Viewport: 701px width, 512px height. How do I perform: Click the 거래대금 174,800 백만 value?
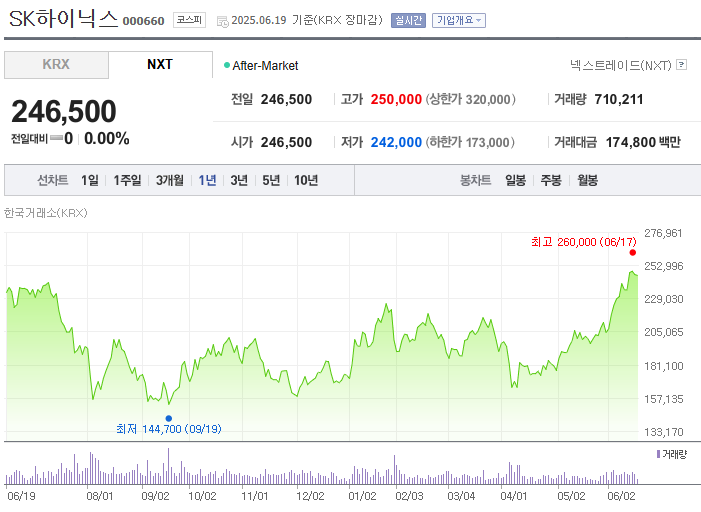643,142
